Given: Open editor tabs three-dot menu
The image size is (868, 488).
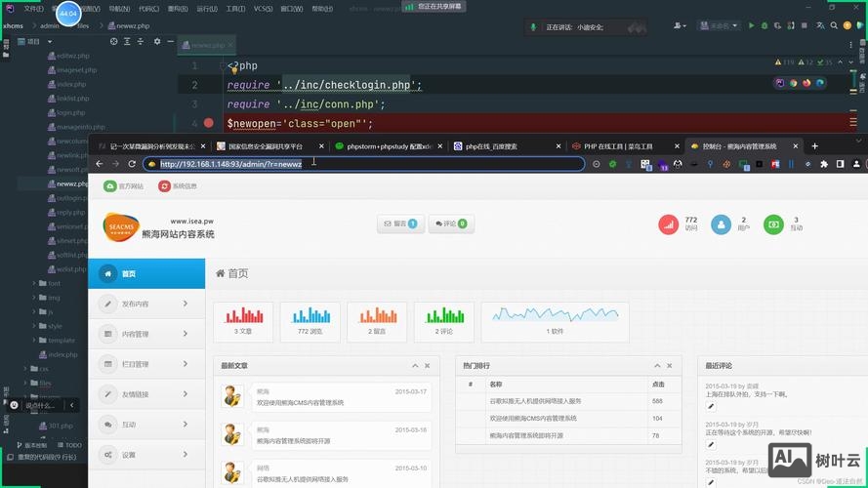Looking at the screenshot, I should click(x=850, y=45).
